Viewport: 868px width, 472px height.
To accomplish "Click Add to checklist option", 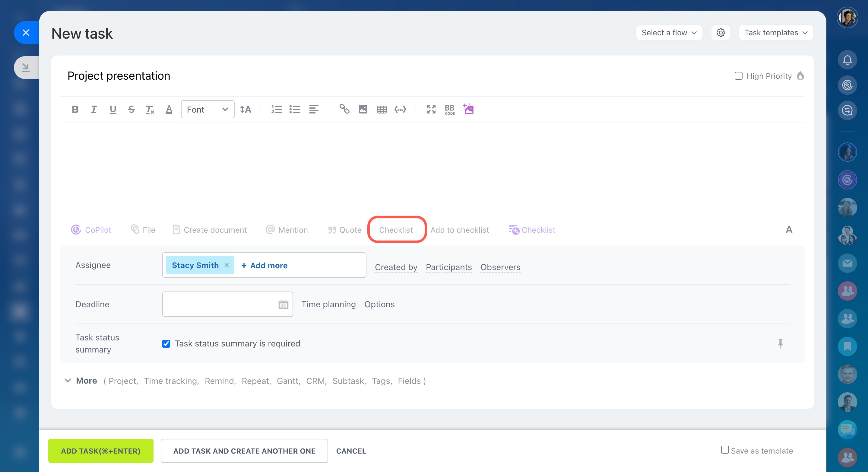I will coord(459,230).
